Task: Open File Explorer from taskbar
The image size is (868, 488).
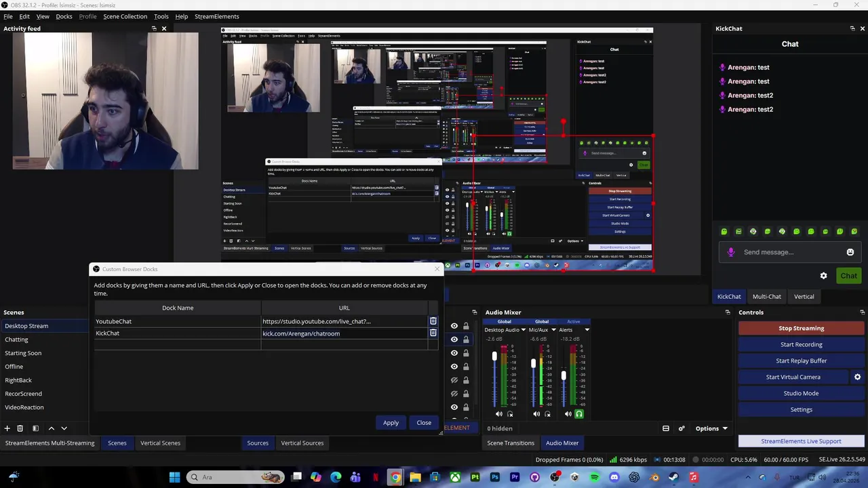Action: 415,477
